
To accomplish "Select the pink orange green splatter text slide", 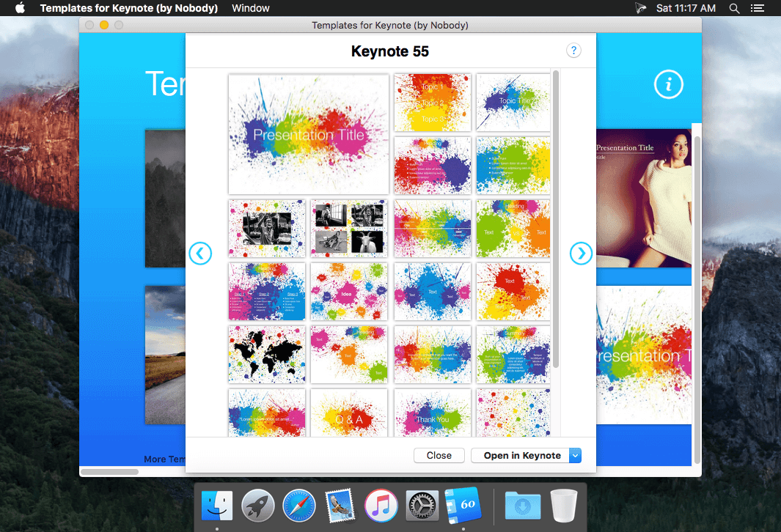I will tap(348, 355).
